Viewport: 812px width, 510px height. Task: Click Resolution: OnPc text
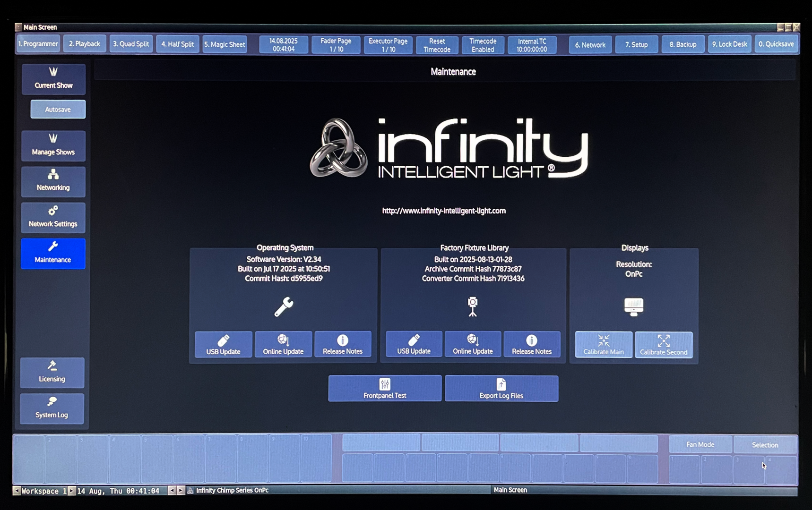click(x=634, y=269)
